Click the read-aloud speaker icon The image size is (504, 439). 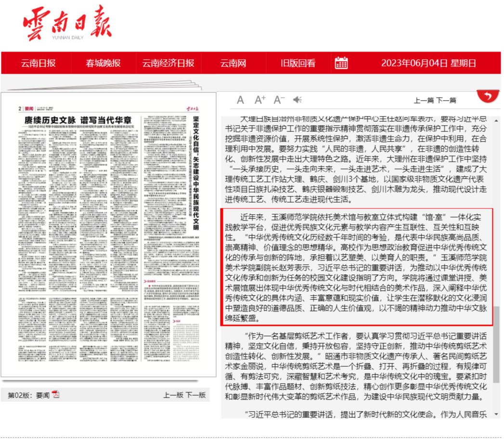[x=297, y=100]
